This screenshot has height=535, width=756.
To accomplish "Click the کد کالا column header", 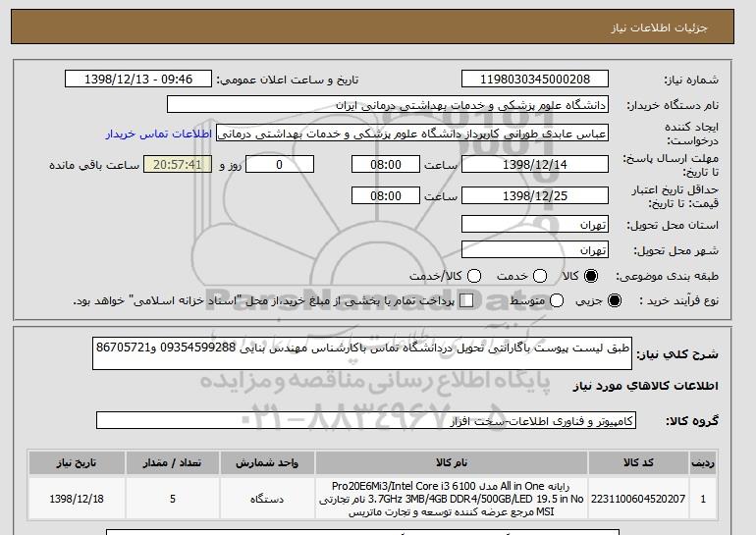I will tap(638, 462).
